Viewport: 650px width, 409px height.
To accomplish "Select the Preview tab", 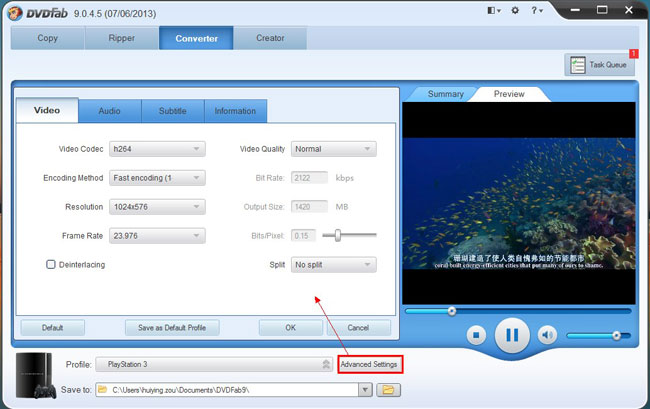I will pyautogui.click(x=509, y=94).
